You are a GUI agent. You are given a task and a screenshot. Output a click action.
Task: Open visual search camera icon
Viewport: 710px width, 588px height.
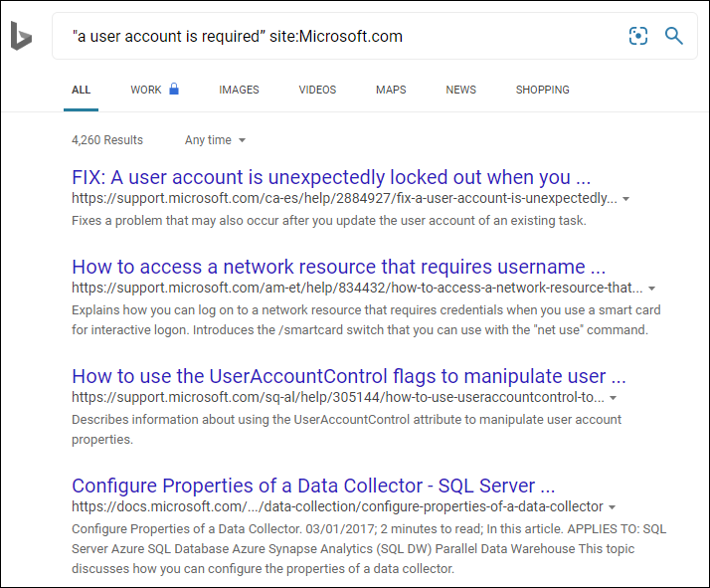638,36
